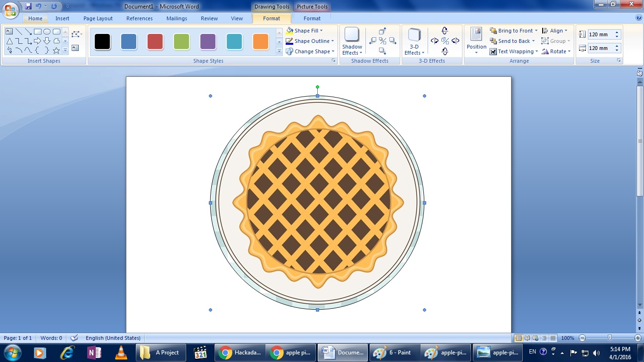The height and width of the screenshot is (362, 644).
Task: Select the Right Arrow block shape
Action: tap(38, 41)
